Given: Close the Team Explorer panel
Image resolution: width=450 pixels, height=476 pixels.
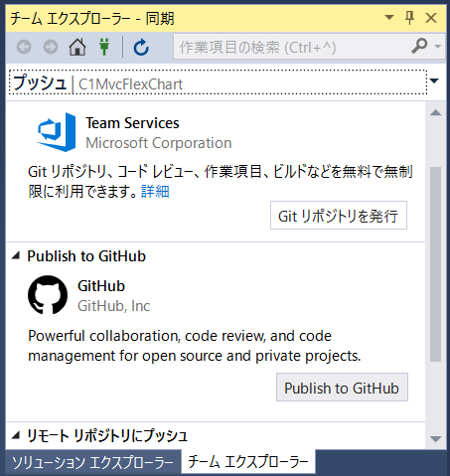Looking at the screenshot, I should coord(431,18).
